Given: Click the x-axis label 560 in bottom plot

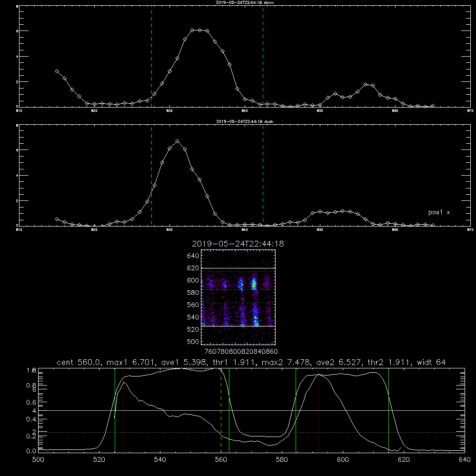Looking at the screenshot, I should coord(221,460).
